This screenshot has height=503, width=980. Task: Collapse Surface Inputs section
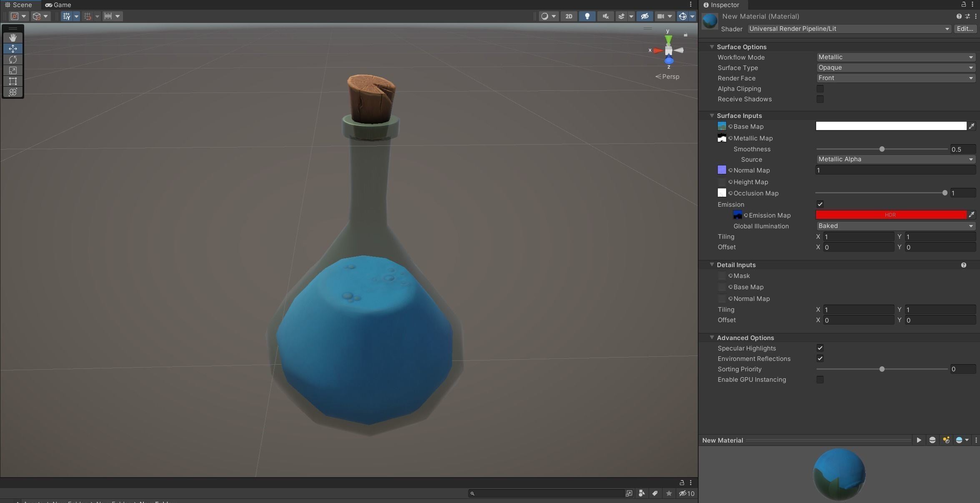click(712, 115)
